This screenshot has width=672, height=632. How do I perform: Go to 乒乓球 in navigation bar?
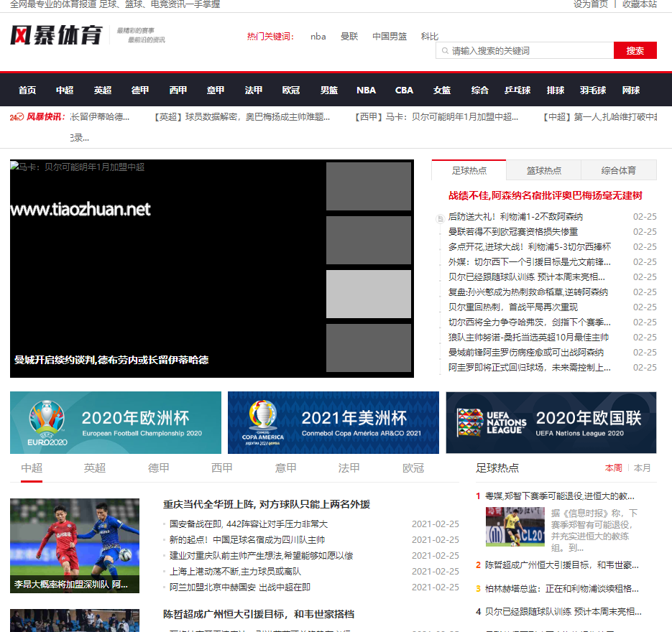coord(517,90)
